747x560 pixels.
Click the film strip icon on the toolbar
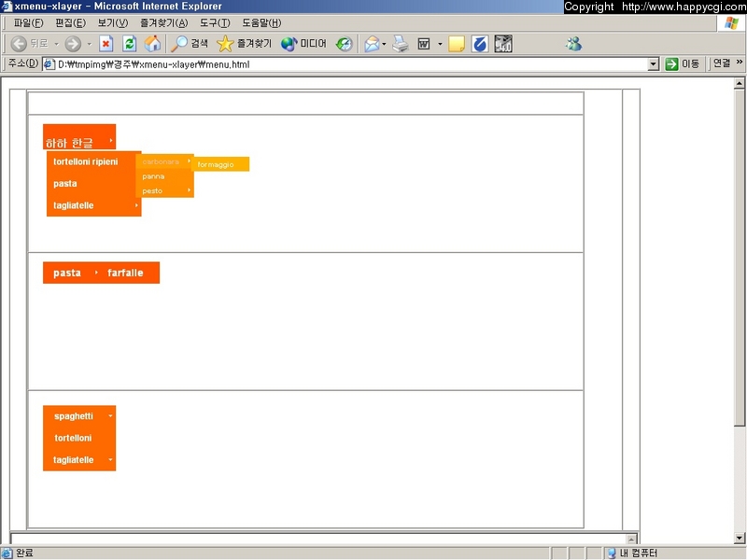point(503,44)
